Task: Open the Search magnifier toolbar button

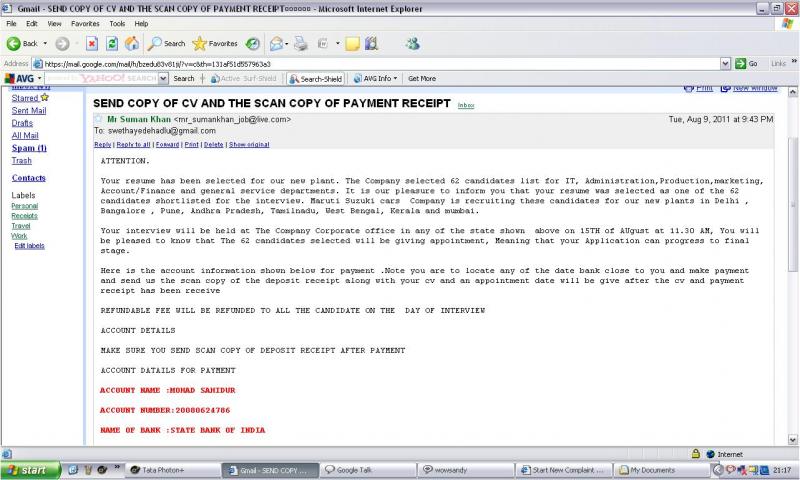Action: tap(166, 44)
